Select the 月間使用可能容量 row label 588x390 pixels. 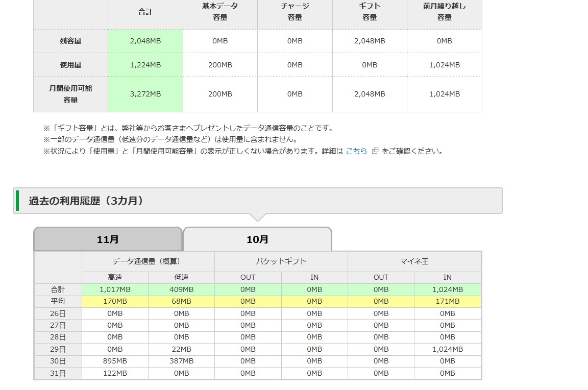click(x=70, y=94)
